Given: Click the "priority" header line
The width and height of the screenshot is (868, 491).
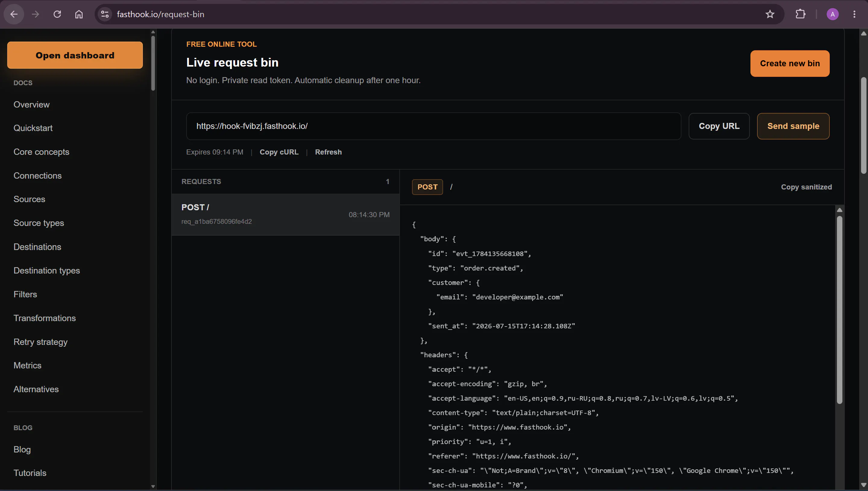Looking at the screenshot, I should click(x=470, y=442).
